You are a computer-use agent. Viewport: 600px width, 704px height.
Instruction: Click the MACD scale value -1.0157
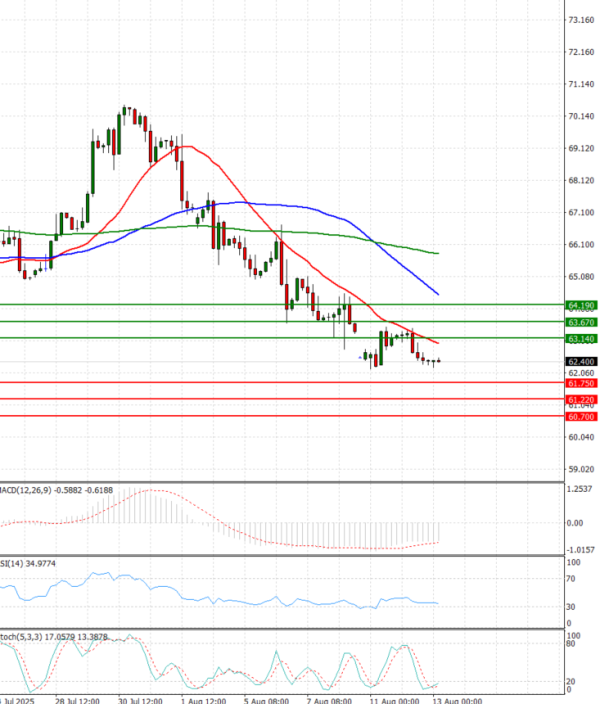pyautogui.click(x=580, y=550)
